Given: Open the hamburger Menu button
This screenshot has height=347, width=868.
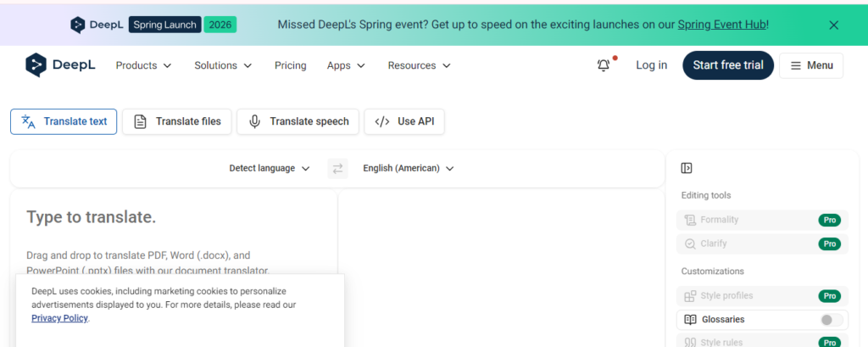Looking at the screenshot, I should coord(811,65).
